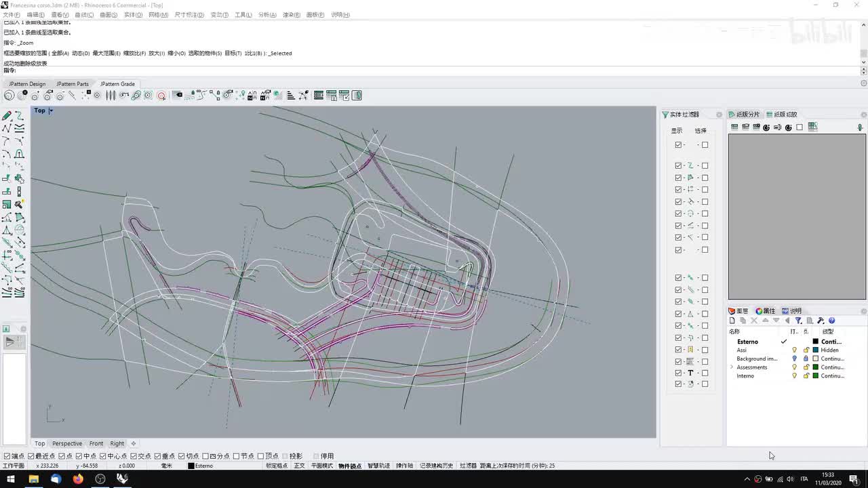
Task: Click the move layer up arrow icon
Action: tap(766, 321)
